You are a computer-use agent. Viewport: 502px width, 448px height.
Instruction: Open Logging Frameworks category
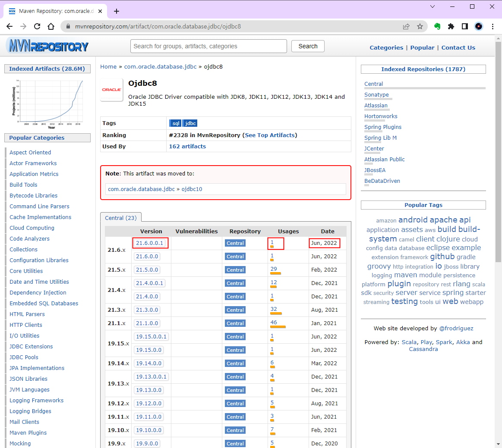coord(37,400)
